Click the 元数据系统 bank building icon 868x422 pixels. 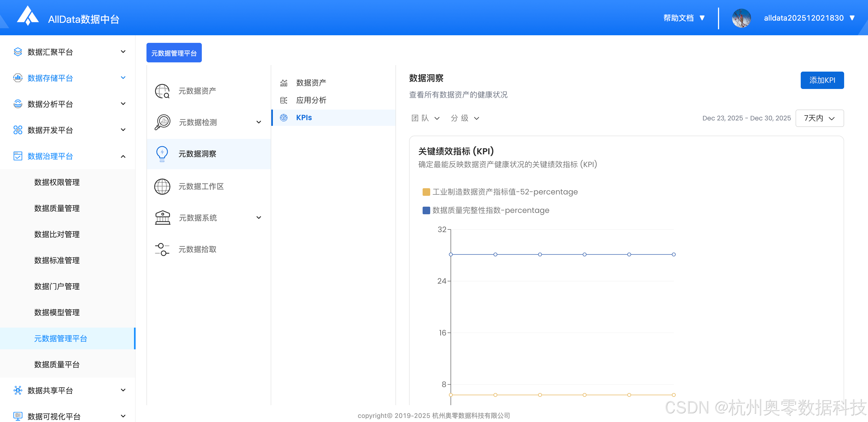pos(162,218)
